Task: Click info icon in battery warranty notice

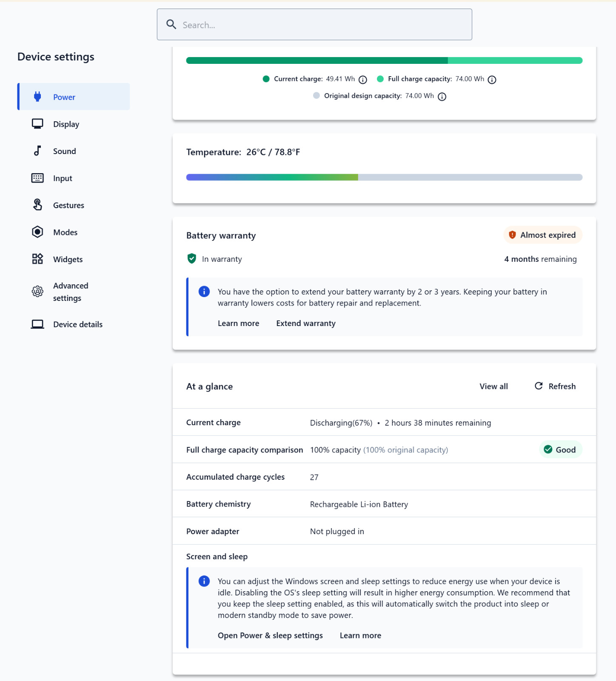Action: pyautogui.click(x=204, y=292)
